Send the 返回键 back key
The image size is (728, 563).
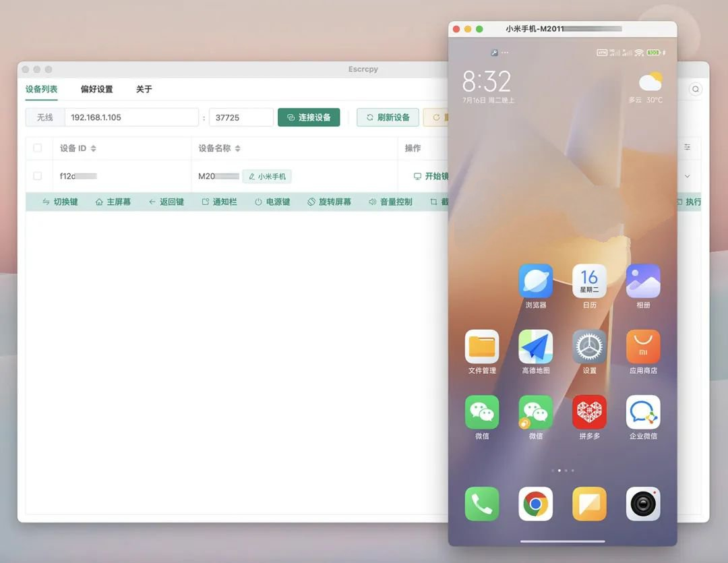pos(166,202)
